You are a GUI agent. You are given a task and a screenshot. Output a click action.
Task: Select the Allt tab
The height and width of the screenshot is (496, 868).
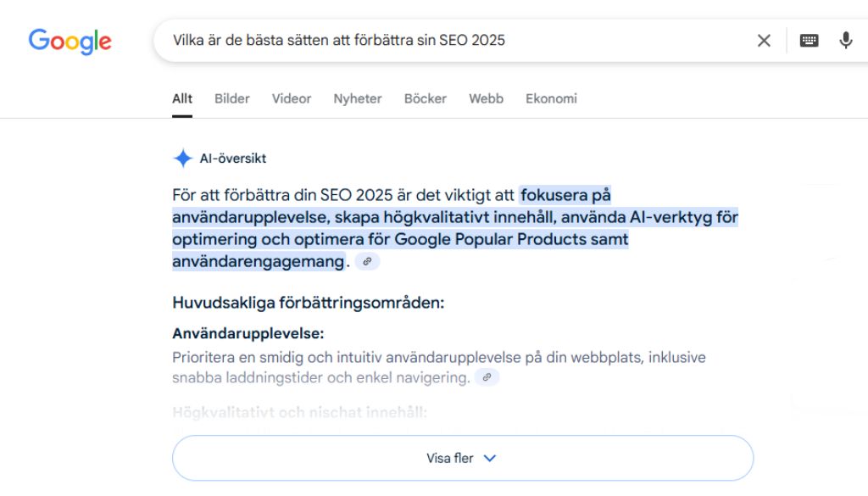(x=182, y=98)
